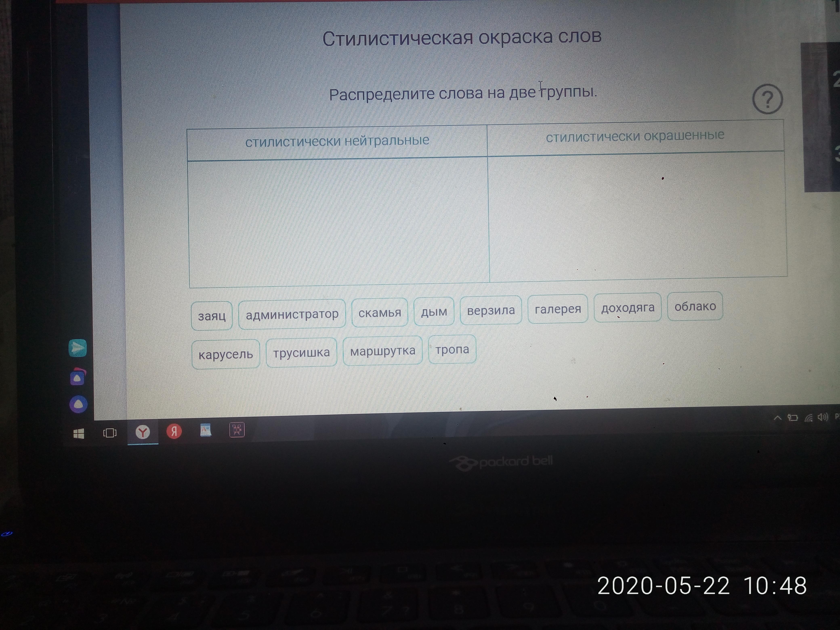Image resolution: width=840 pixels, height=630 pixels.
Task: Open Yandex Browser from the taskbar
Action: tap(143, 432)
